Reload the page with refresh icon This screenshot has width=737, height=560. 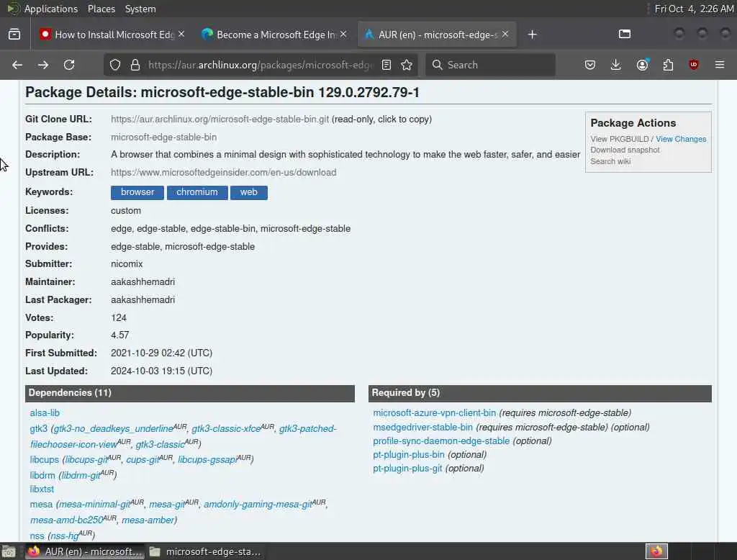pos(69,65)
